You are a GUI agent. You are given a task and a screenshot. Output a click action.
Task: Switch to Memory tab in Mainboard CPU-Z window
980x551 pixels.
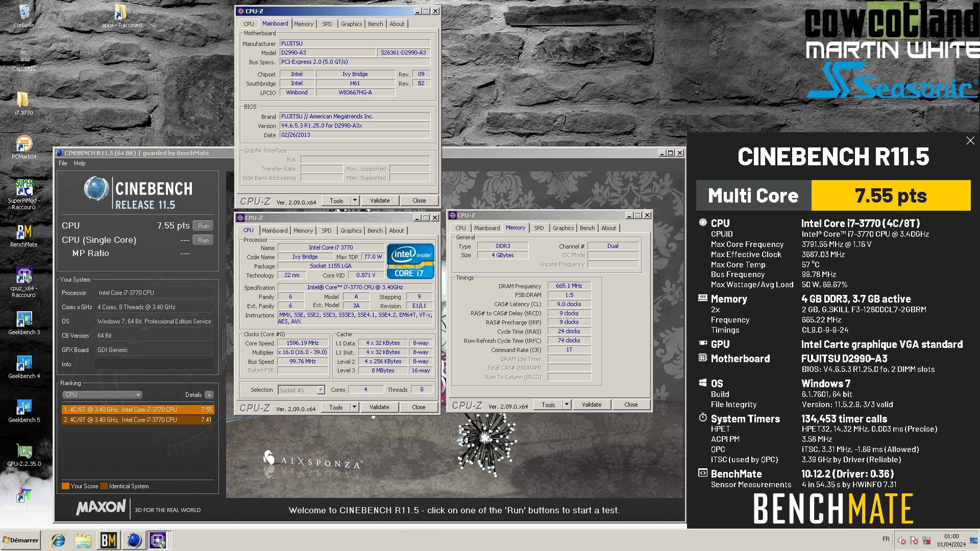304,24
